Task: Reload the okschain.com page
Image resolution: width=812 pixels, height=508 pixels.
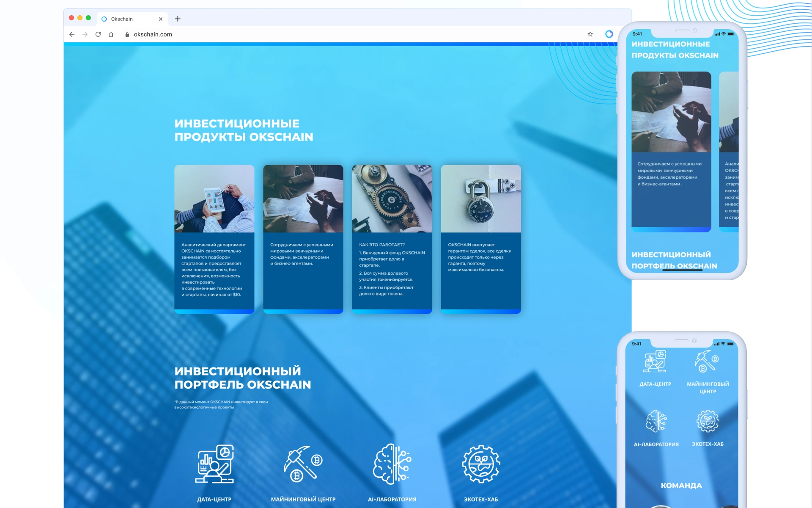Action: click(x=98, y=34)
